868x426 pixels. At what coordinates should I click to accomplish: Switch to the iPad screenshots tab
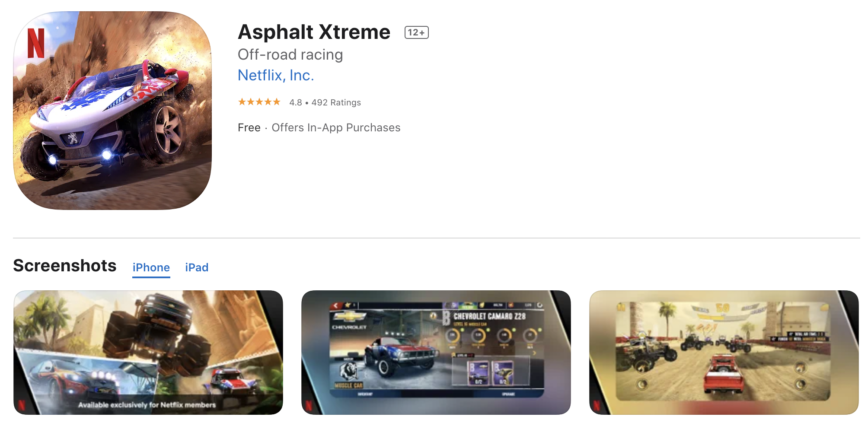[x=197, y=267]
